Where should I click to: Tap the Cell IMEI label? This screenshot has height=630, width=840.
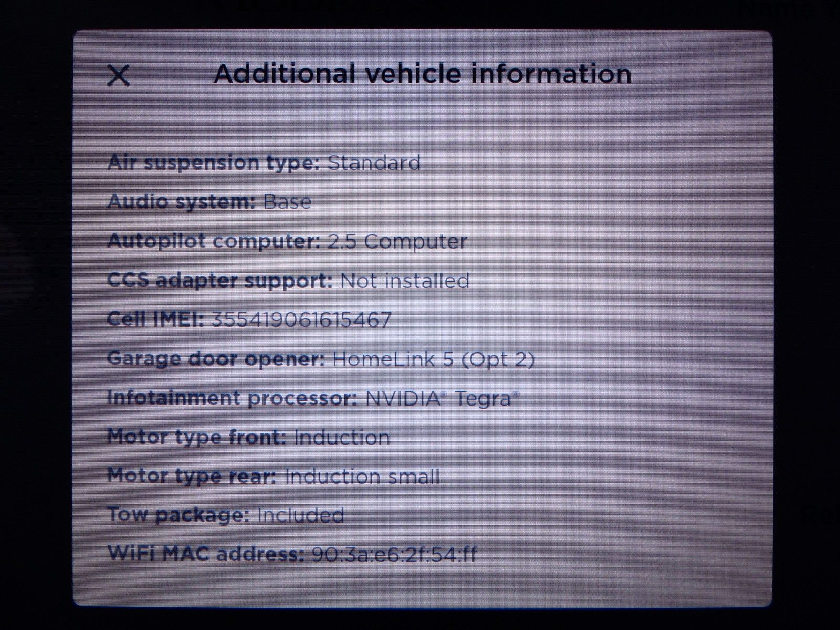coord(155,319)
